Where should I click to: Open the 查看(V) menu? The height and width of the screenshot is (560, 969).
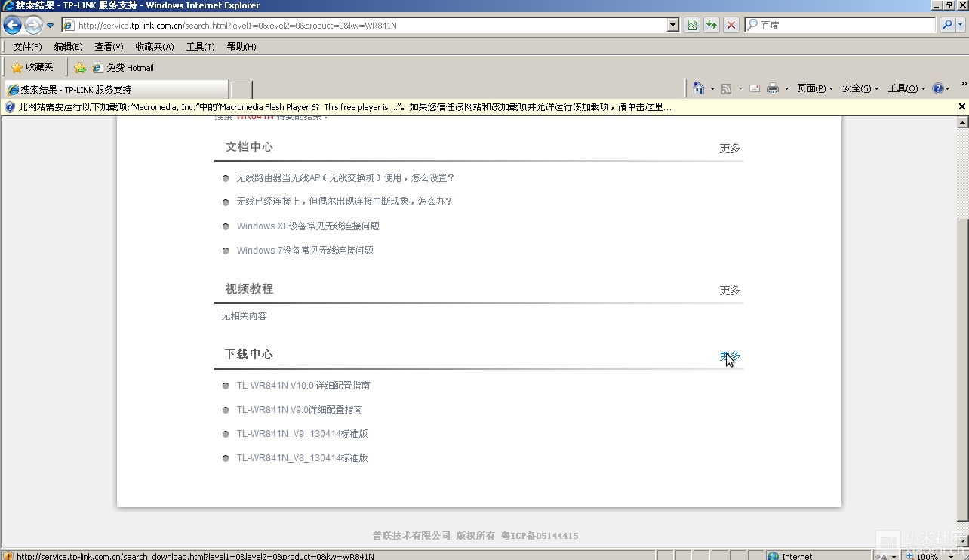tap(109, 47)
